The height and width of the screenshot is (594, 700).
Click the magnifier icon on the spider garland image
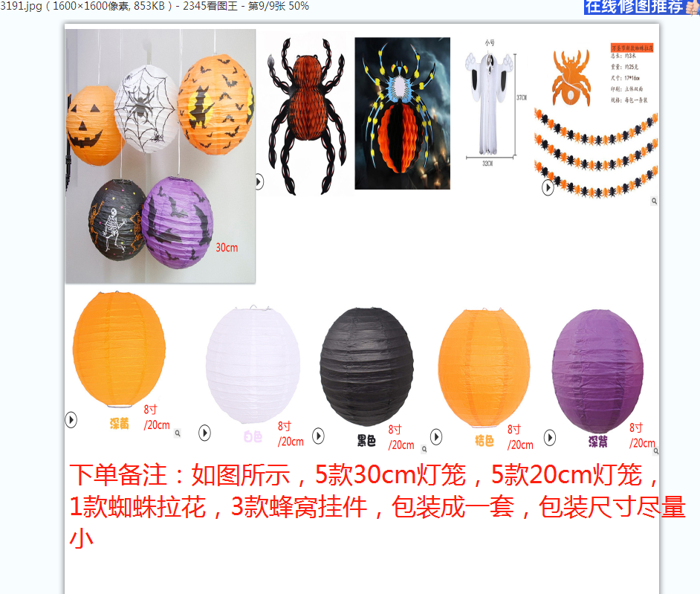654,201
